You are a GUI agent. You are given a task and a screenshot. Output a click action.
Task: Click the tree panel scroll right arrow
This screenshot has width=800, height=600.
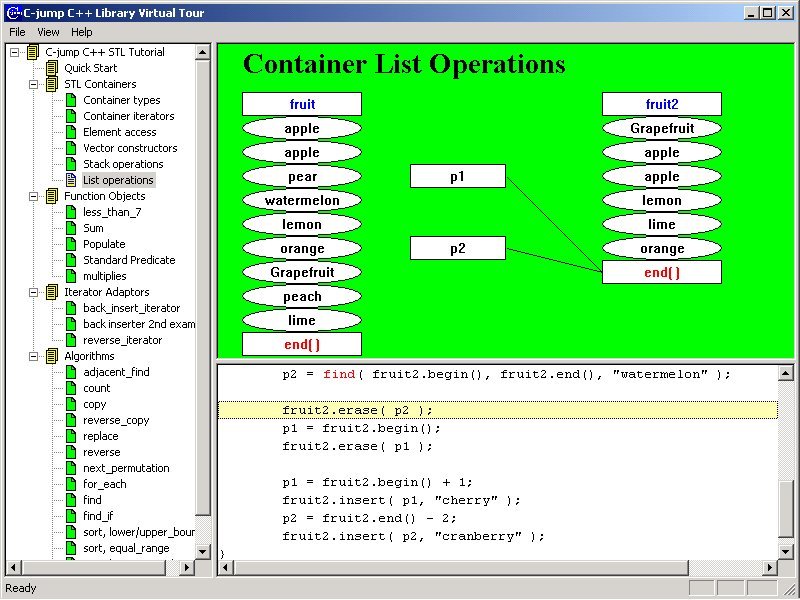187,567
